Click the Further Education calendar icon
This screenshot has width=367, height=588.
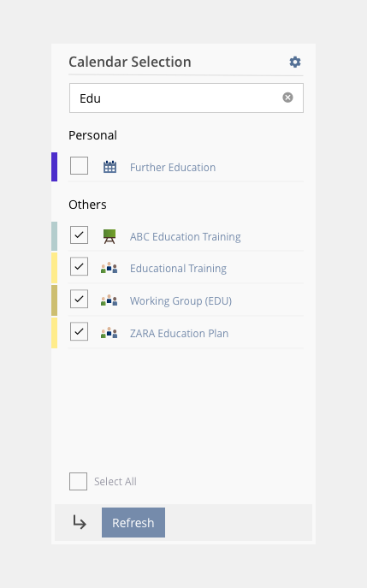point(110,167)
